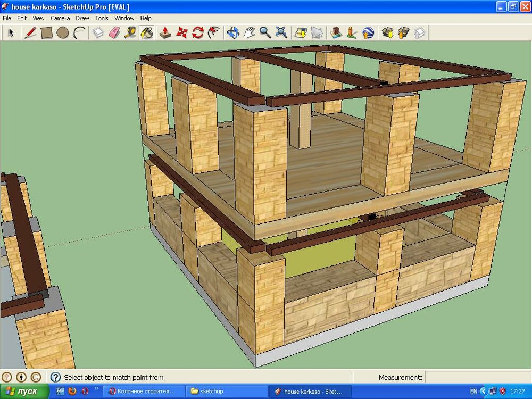The width and height of the screenshot is (532, 399).
Task: Click the Zoom Extents tool
Action: 281,33
